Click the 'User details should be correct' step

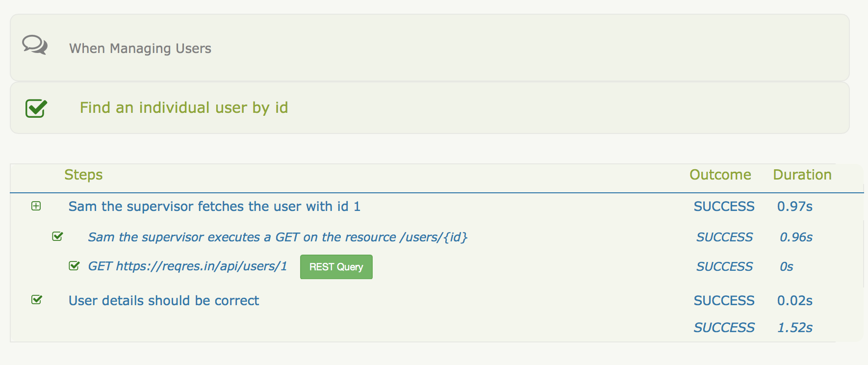[163, 301]
